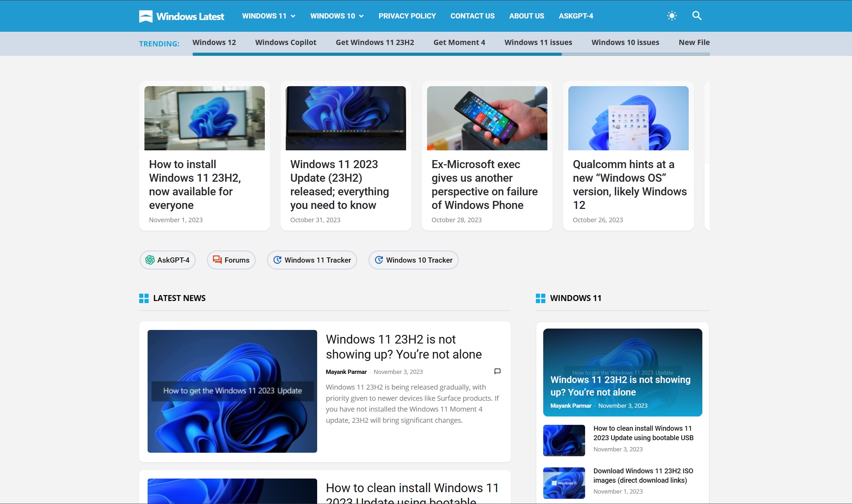Screen dimensions: 852x504
Task: Open the AskGPT-4 navigation menu item
Action: (576, 16)
